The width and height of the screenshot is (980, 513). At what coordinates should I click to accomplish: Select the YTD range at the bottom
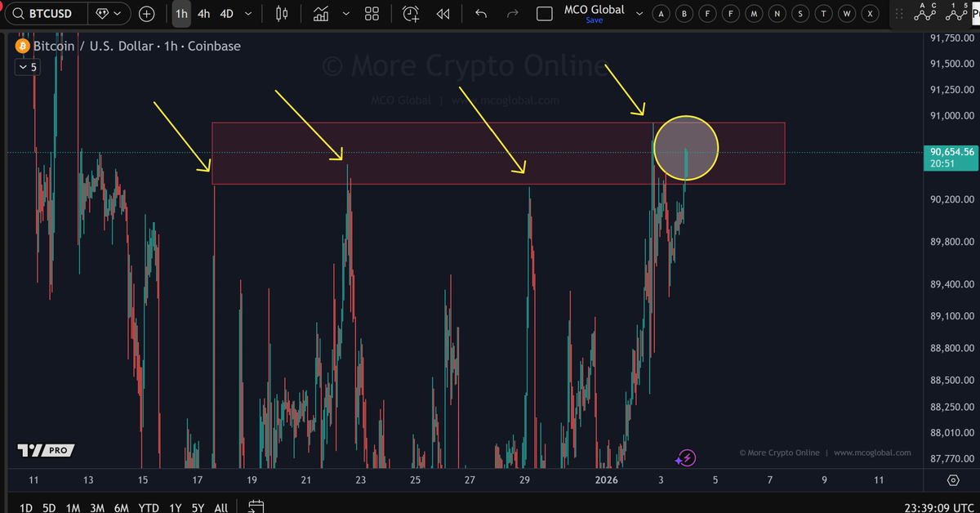point(148,507)
